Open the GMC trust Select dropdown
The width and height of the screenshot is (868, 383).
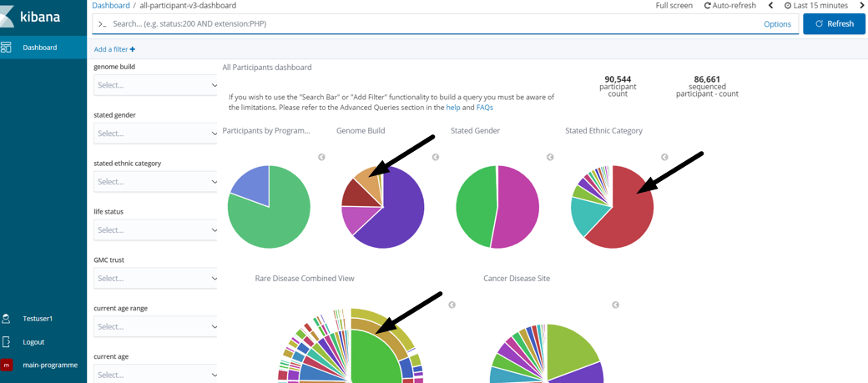155,278
